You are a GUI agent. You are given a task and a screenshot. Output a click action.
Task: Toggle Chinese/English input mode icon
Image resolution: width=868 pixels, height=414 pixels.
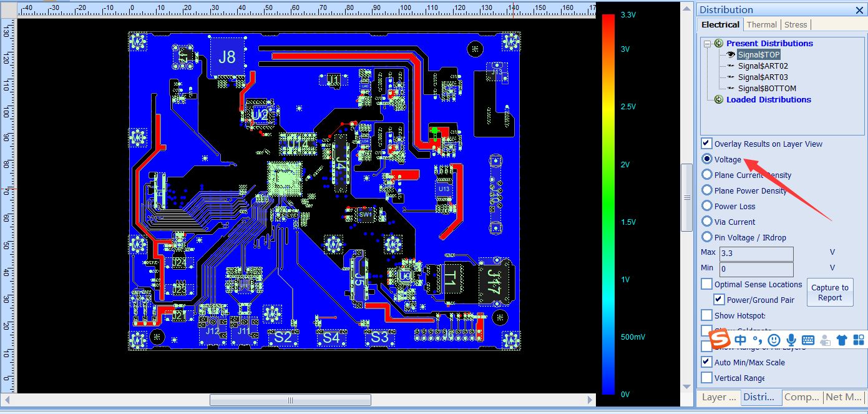(741, 340)
